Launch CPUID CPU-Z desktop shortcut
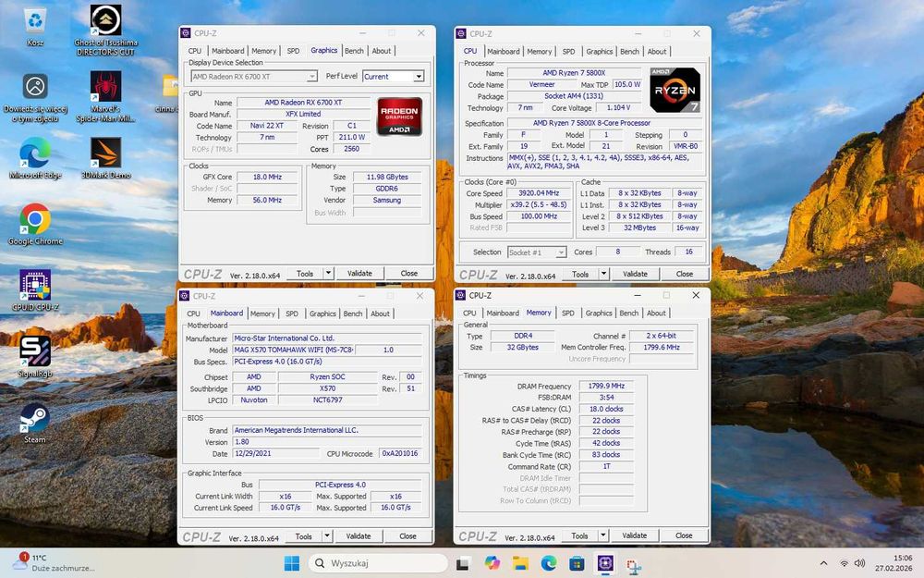 (35, 290)
